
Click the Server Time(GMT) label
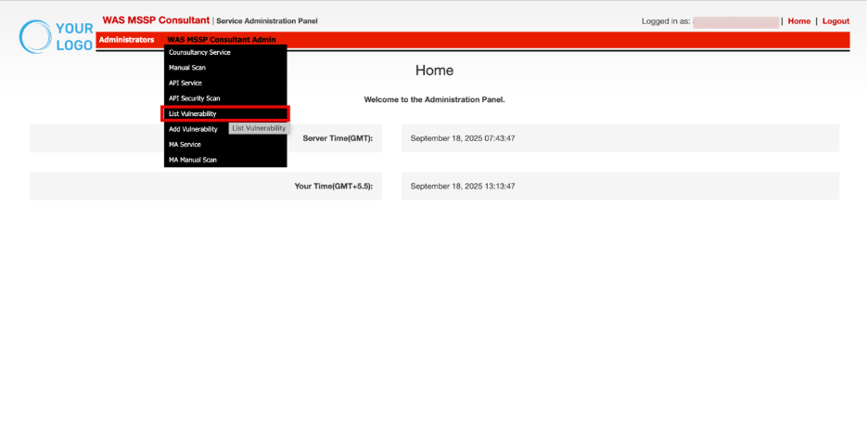coord(338,138)
